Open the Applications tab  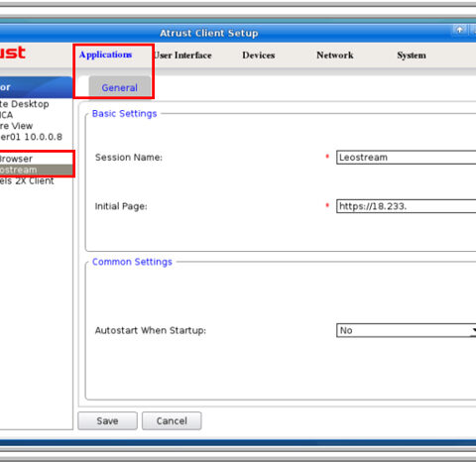click(x=105, y=55)
